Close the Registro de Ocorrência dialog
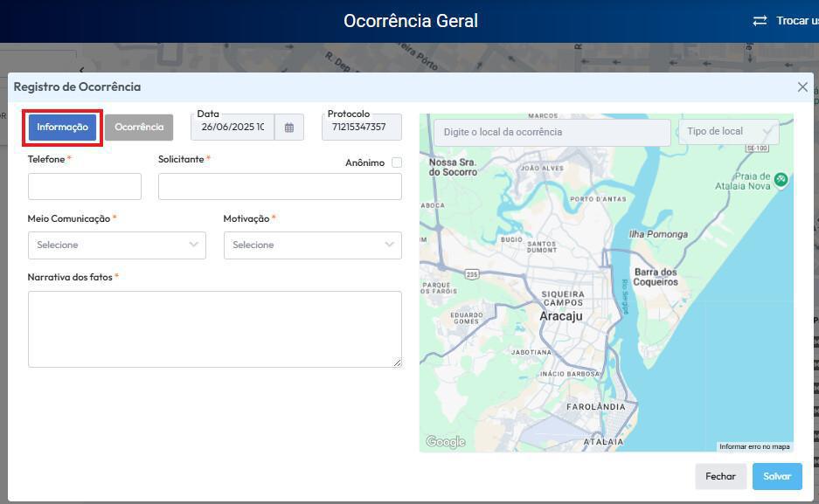This screenshot has height=504, width=819. click(802, 87)
